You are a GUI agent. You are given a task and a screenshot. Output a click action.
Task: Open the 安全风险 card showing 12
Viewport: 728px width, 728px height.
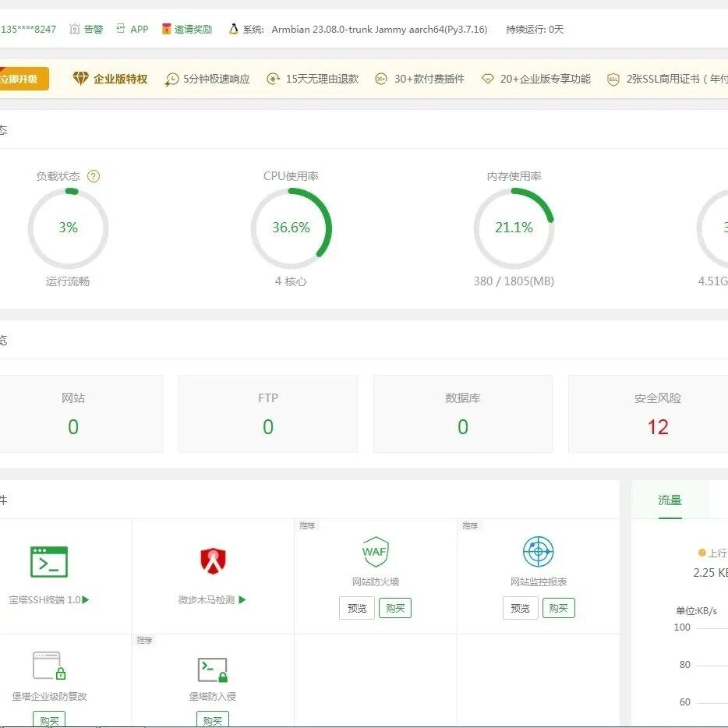point(657,414)
